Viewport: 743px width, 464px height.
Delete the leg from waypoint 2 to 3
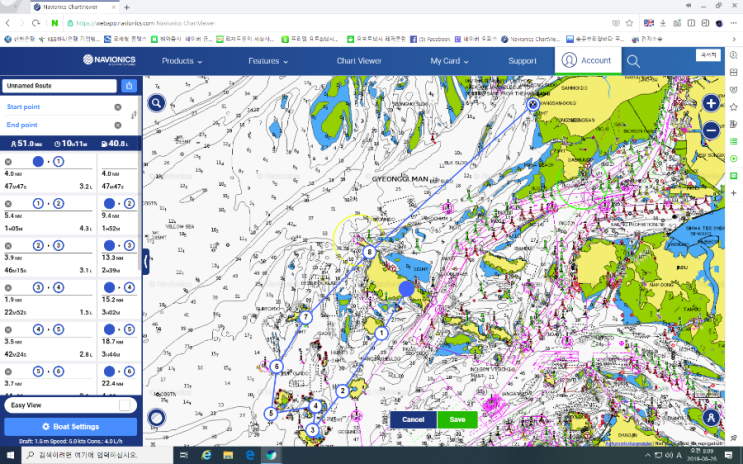pyautogui.click(x=8, y=246)
